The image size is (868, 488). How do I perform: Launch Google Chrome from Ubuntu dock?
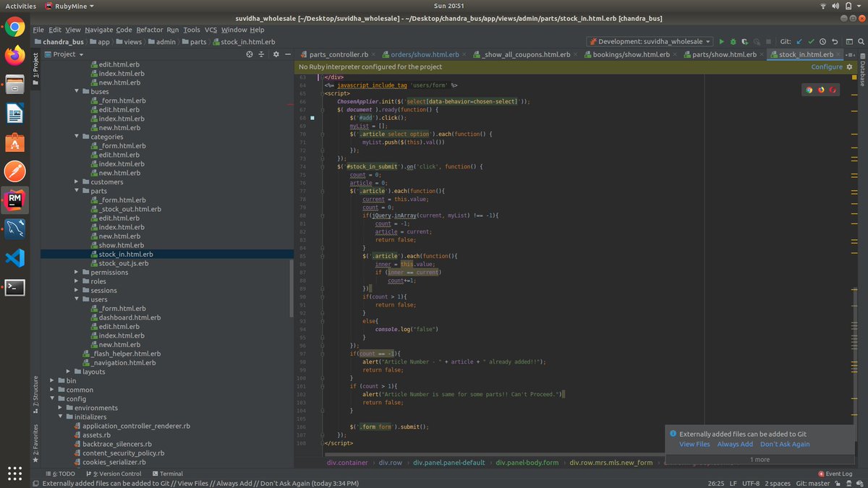(x=14, y=27)
